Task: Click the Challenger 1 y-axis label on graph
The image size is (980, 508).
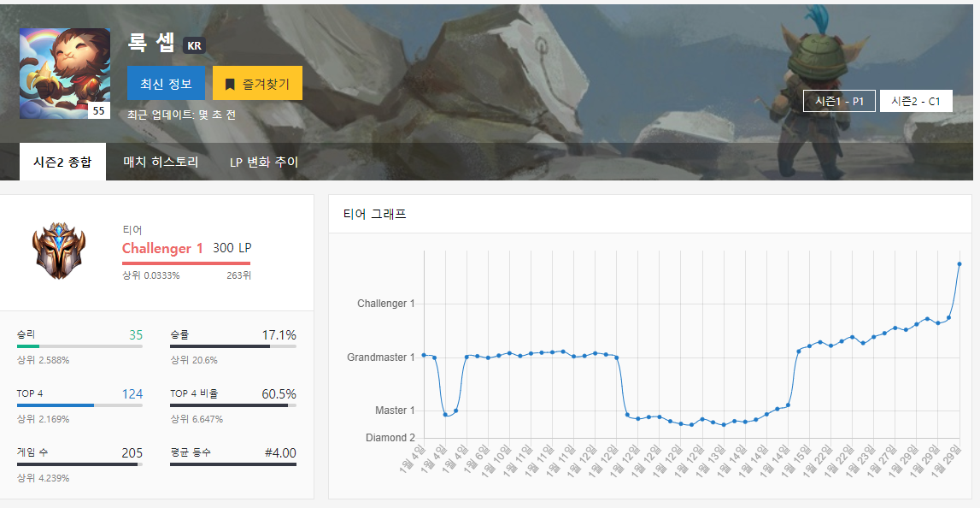Action: [x=385, y=304]
